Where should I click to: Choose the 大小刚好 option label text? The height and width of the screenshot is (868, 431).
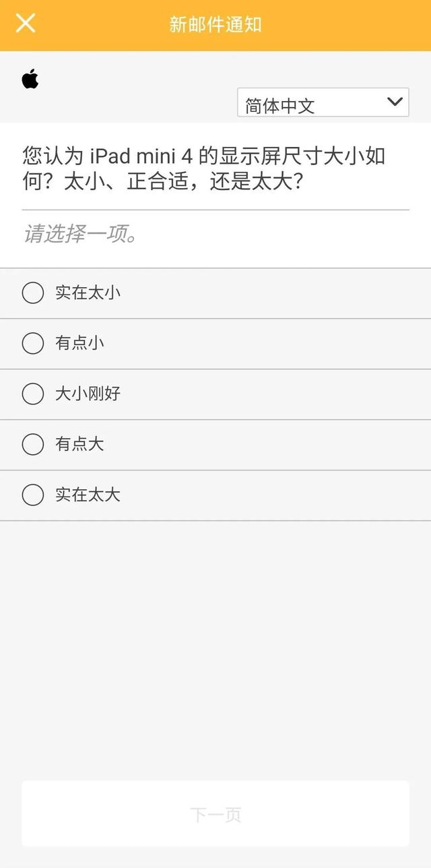pyautogui.click(x=88, y=394)
